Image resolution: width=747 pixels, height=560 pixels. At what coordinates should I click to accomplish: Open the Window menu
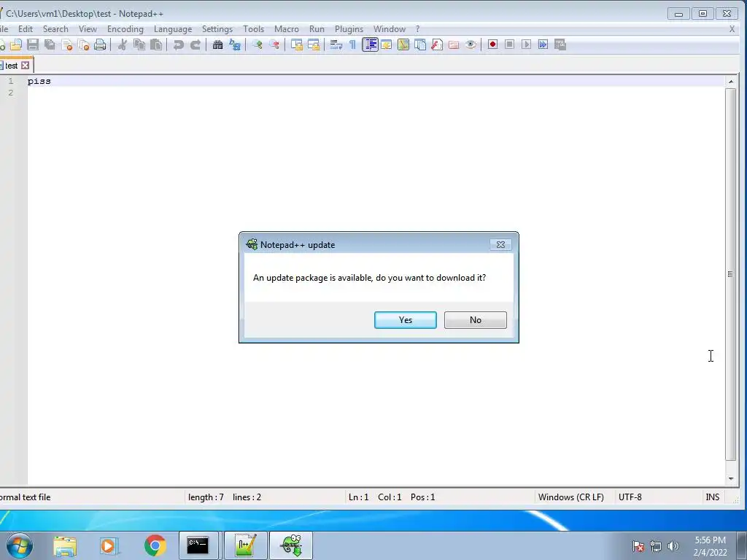390,29
